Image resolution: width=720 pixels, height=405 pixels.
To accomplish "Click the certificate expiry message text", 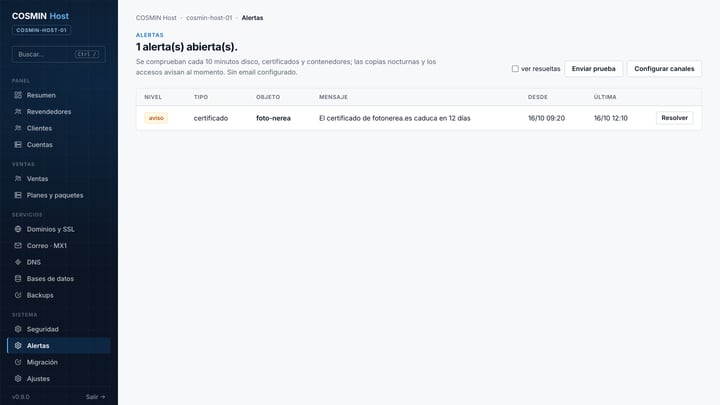I will pyautogui.click(x=394, y=118).
